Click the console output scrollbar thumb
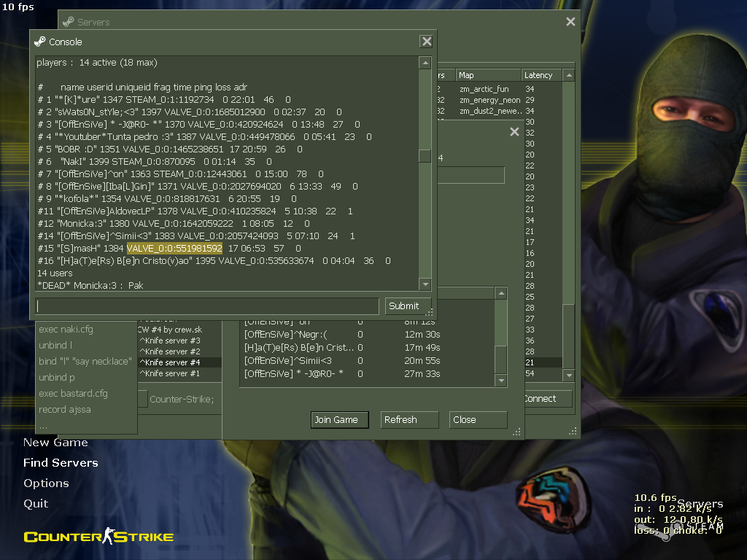Viewport: 747px width, 560px height. point(425,156)
